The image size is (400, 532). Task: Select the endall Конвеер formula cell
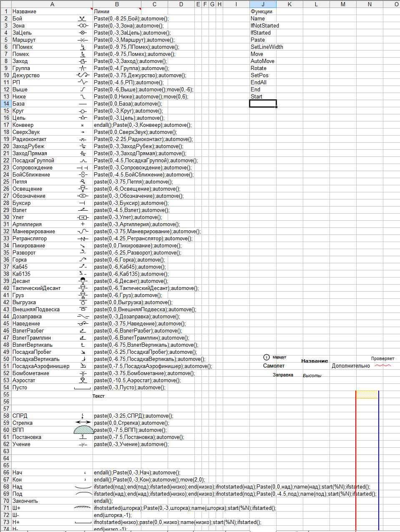coord(117,125)
